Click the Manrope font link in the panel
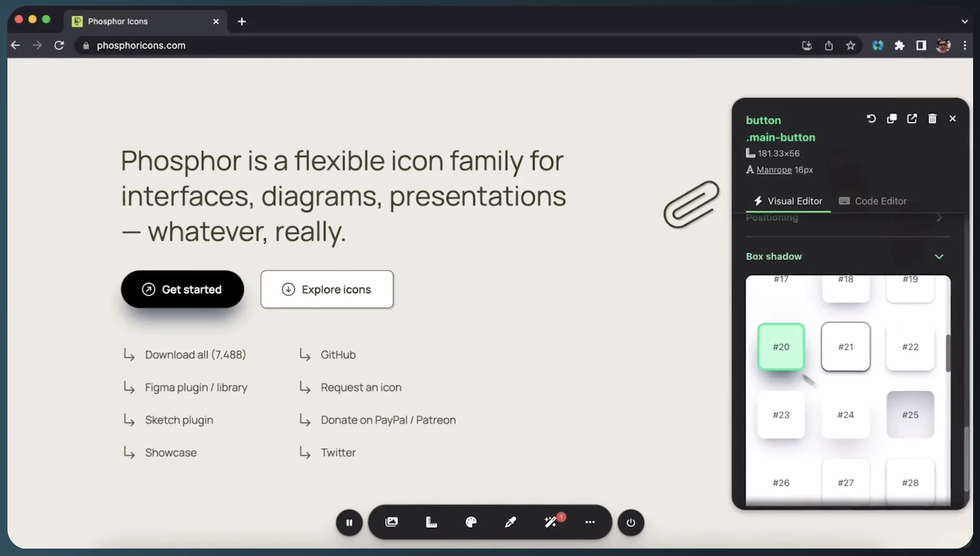This screenshot has width=980, height=556. pos(774,170)
